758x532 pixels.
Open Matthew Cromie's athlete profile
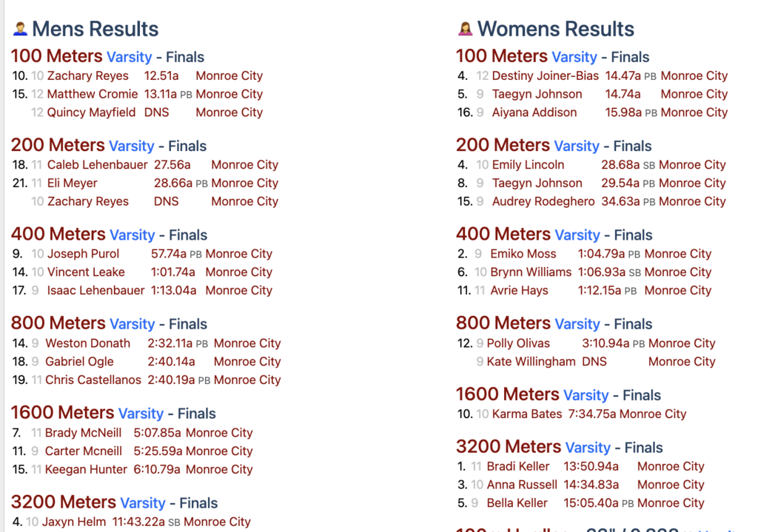click(92, 94)
